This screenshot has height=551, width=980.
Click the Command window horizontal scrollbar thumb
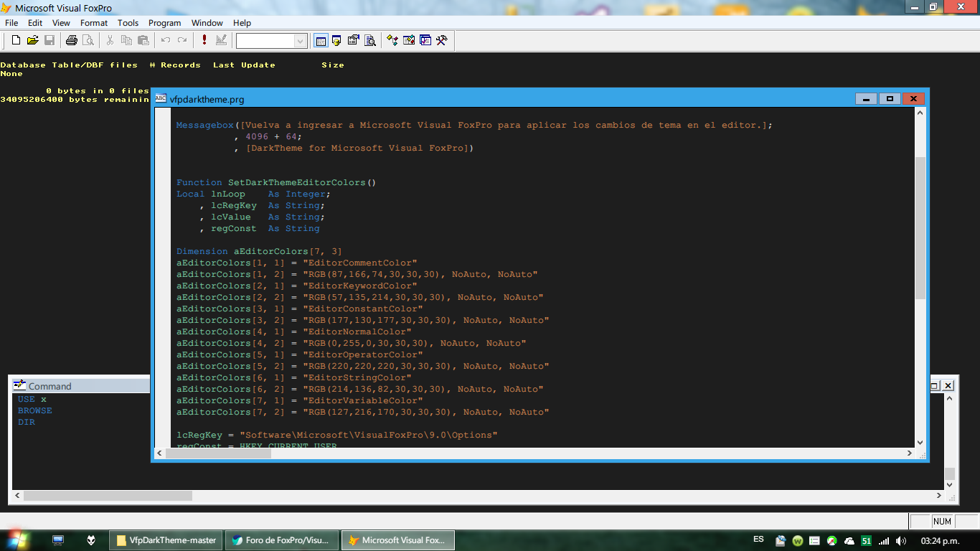tap(108, 496)
